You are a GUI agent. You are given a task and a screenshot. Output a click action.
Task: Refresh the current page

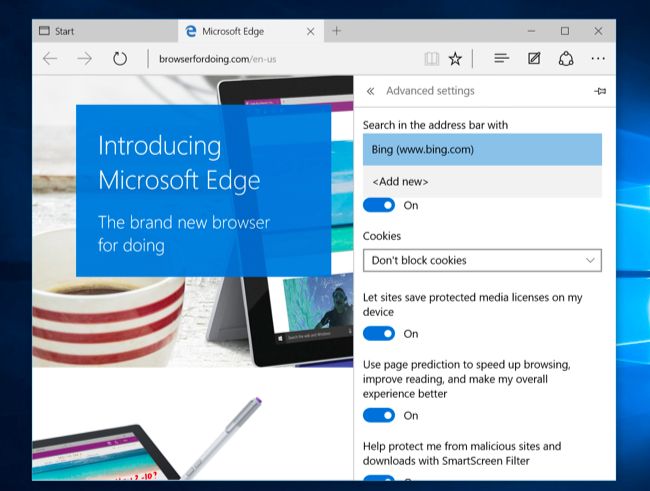coord(120,58)
